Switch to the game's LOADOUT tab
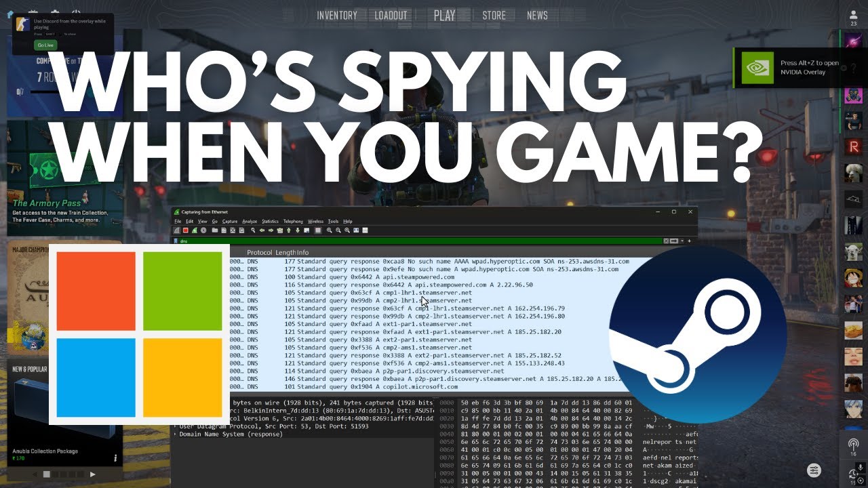868x488 pixels. pyautogui.click(x=391, y=15)
